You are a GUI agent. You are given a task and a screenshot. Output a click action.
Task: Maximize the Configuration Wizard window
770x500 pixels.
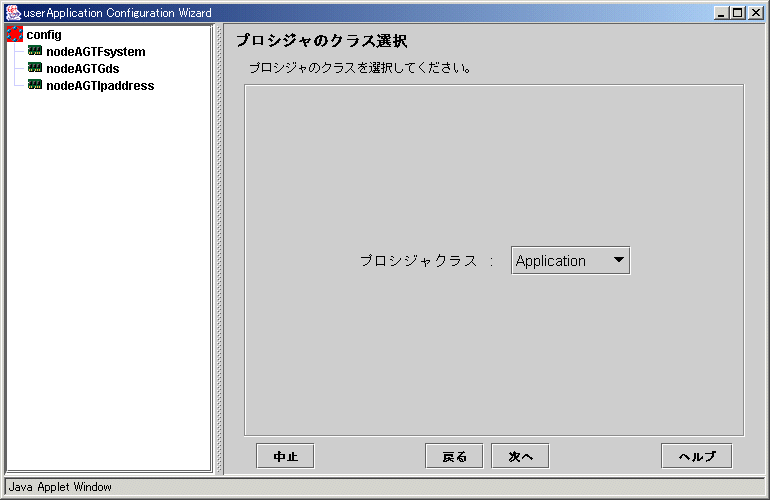[738, 13]
